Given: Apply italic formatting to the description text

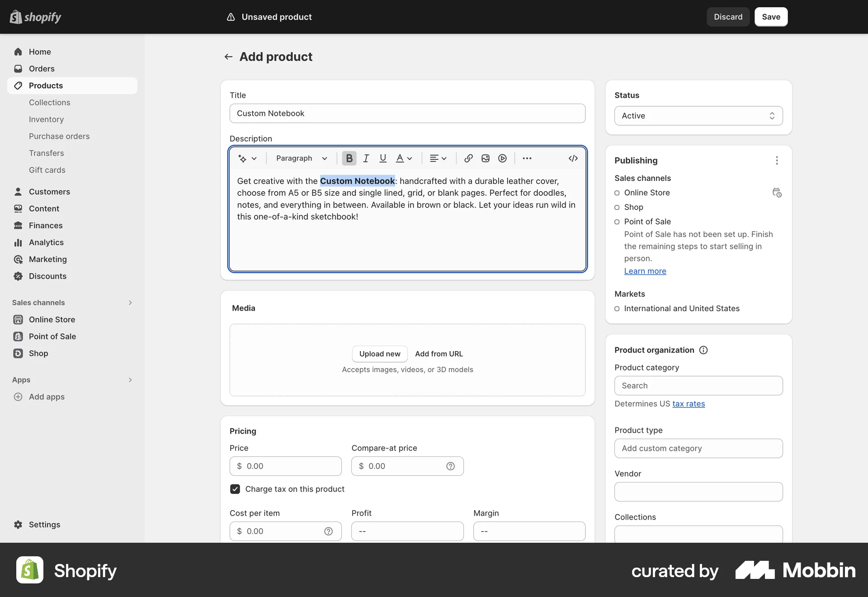Looking at the screenshot, I should coord(366,158).
